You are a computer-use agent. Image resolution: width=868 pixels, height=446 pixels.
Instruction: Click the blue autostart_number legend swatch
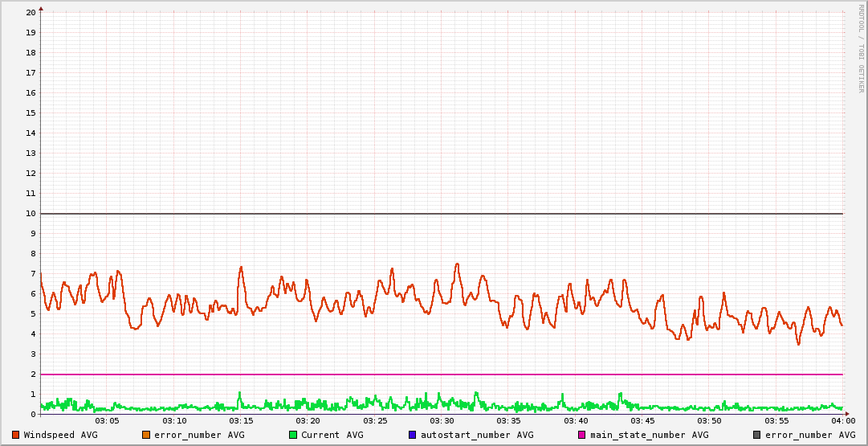pyautogui.click(x=413, y=435)
